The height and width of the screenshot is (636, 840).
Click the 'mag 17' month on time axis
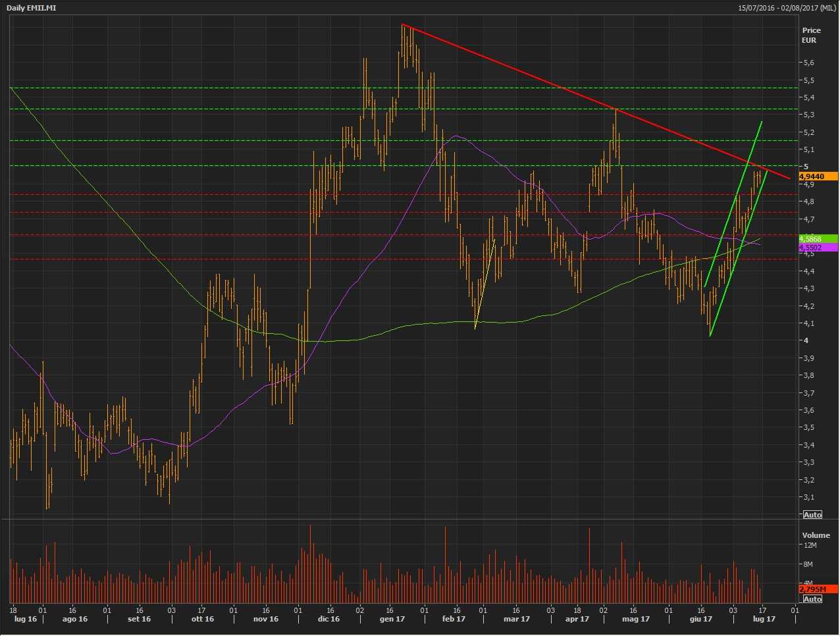pos(636,619)
